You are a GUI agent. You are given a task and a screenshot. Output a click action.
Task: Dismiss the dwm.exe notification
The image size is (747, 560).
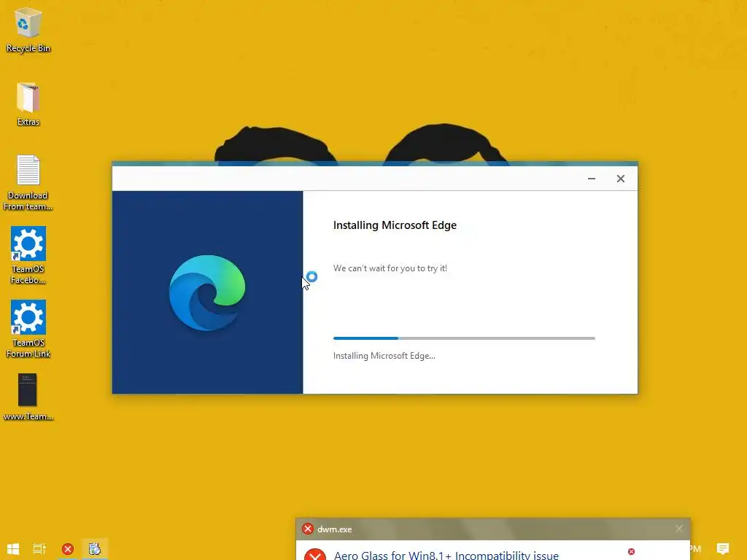click(x=679, y=529)
